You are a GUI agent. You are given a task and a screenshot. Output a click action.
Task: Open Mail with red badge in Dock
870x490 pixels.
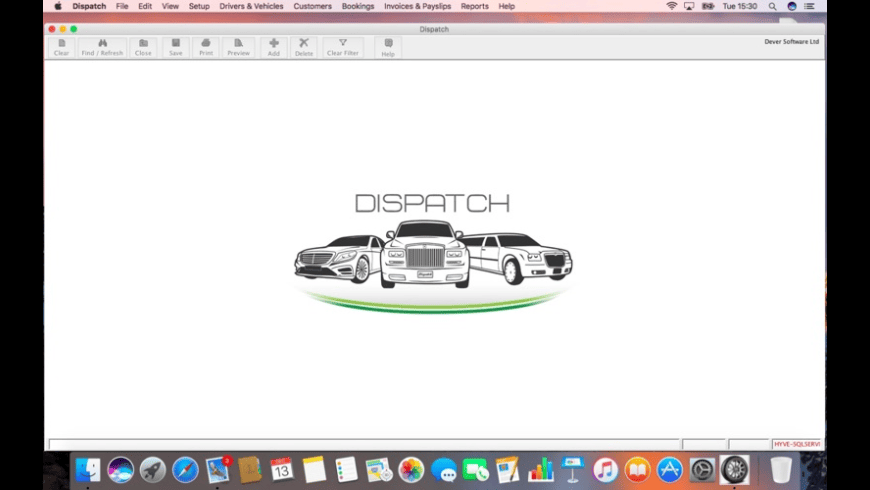click(218, 470)
